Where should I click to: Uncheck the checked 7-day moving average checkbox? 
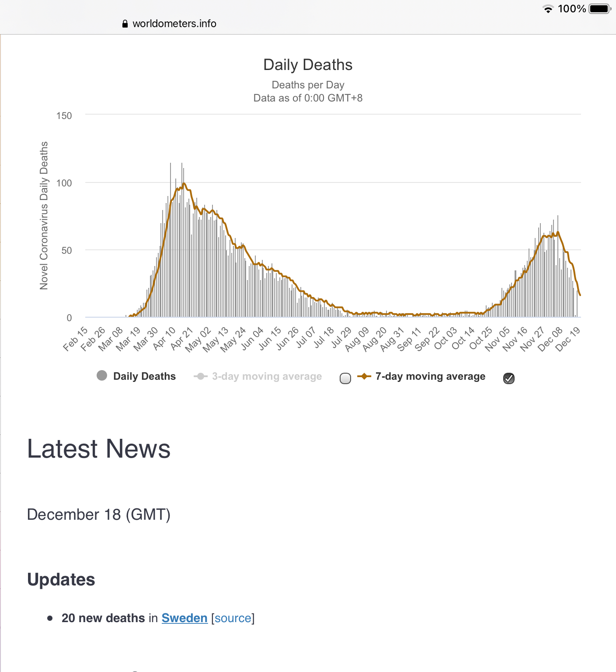[509, 378]
